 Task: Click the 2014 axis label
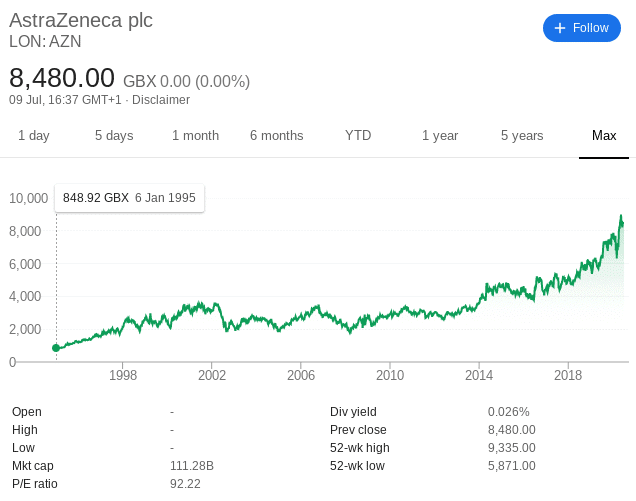pos(479,375)
